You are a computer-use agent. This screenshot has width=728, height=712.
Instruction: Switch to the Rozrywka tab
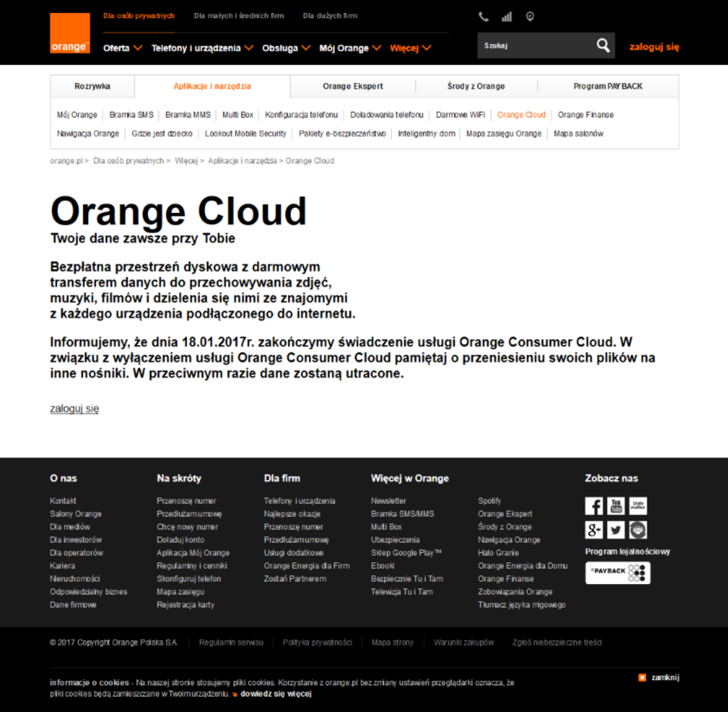point(92,86)
